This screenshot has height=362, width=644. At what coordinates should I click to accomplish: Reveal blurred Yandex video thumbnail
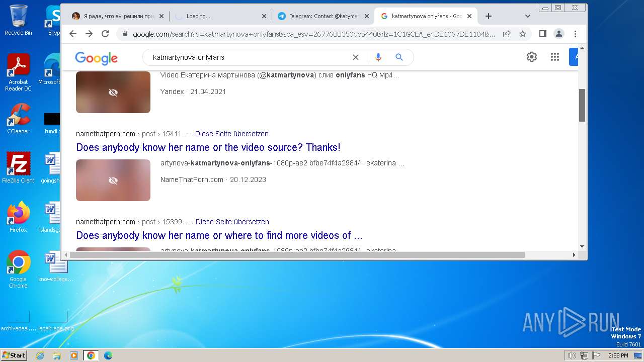[113, 92]
